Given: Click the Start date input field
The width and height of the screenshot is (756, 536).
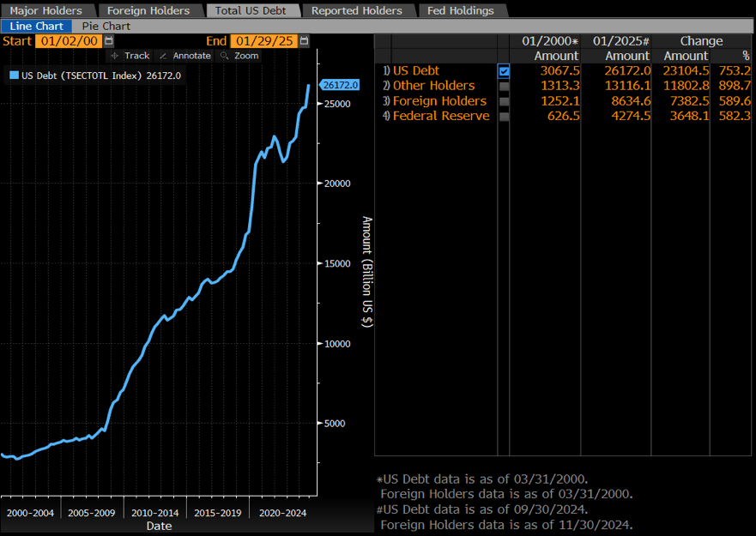Looking at the screenshot, I should [68, 41].
